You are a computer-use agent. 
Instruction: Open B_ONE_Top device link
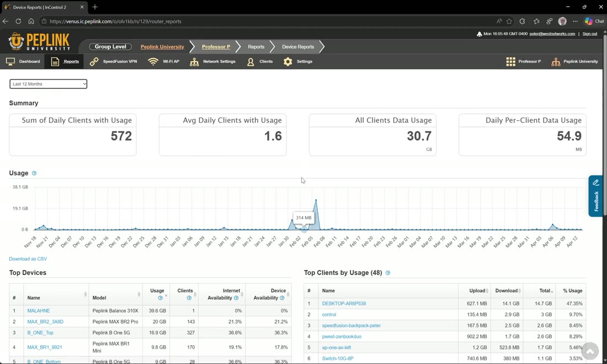click(40, 333)
